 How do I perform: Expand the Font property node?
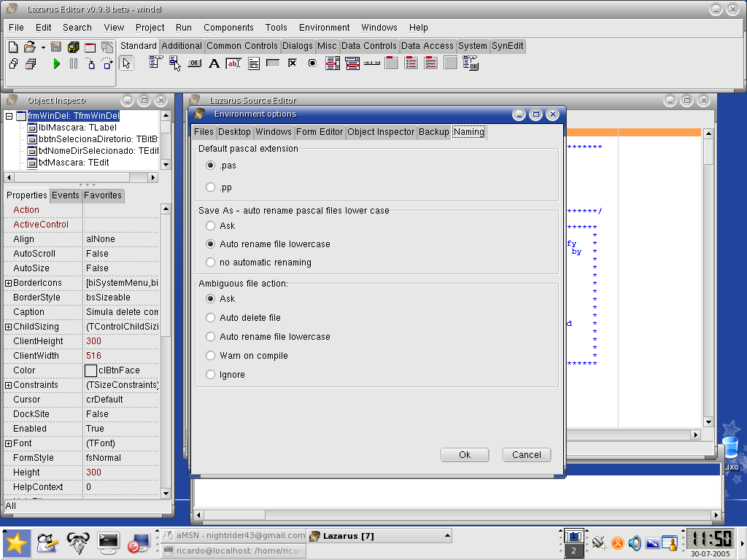click(9, 443)
